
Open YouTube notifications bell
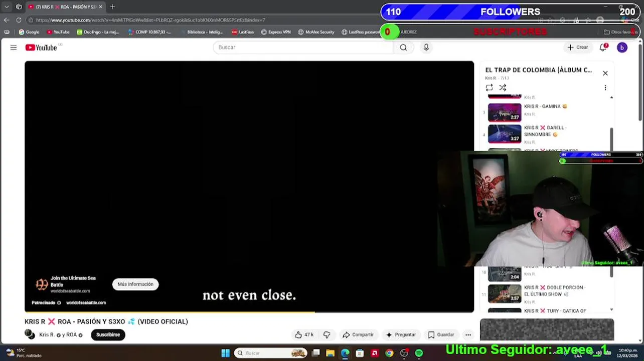click(603, 47)
